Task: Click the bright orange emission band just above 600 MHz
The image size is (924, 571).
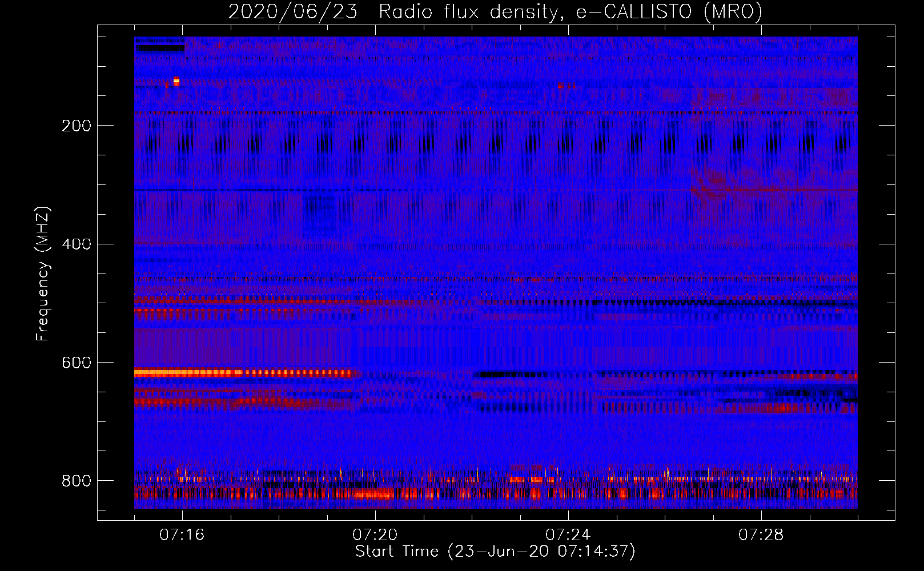Action: (x=243, y=373)
